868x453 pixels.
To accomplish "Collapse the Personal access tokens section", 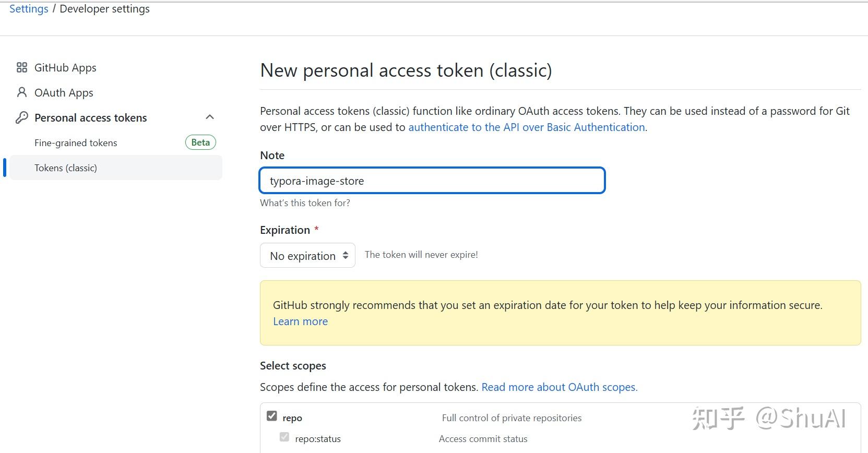I will [x=210, y=117].
